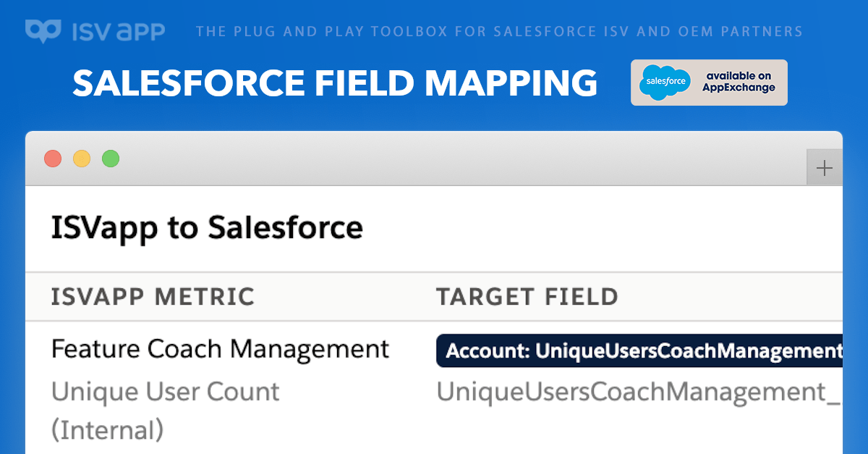Viewport: 868px width, 454px height.
Task: Click the plug and play toolbox tagline
Action: 499,31
